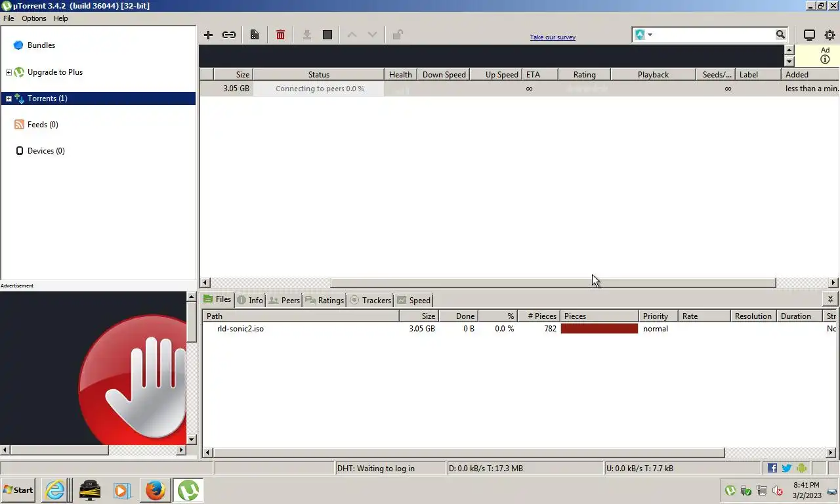The width and height of the screenshot is (840, 504).
Task: Click the Unlock bundle padlock icon
Action: 398,35
